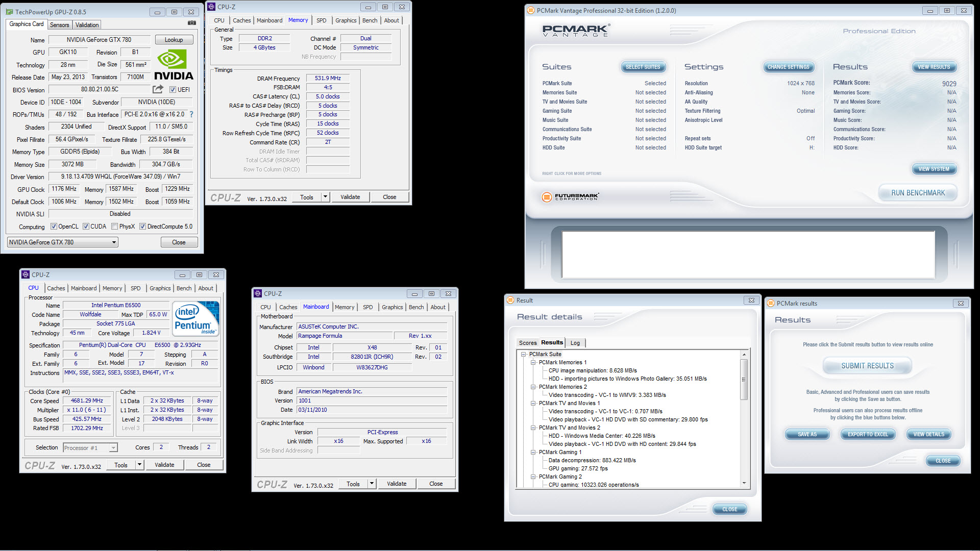Click the CHANGE SETTINGS button
This screenshot has width=980, height=551.
pos(788,67)
